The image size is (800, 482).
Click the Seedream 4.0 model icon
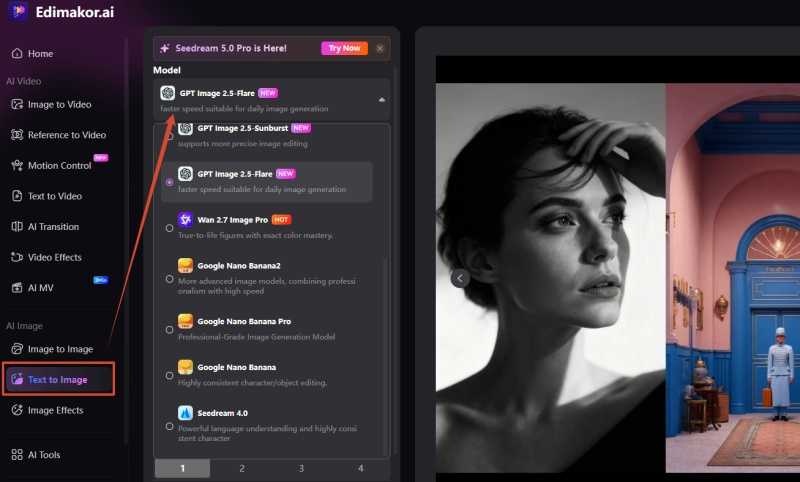[x=185, y=413]
